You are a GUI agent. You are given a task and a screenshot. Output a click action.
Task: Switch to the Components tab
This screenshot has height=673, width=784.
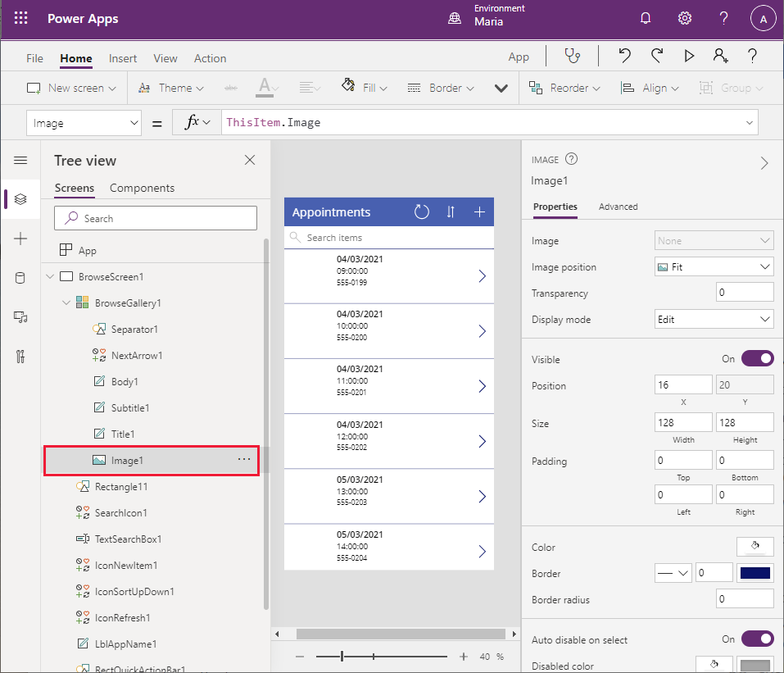(142, 188)
